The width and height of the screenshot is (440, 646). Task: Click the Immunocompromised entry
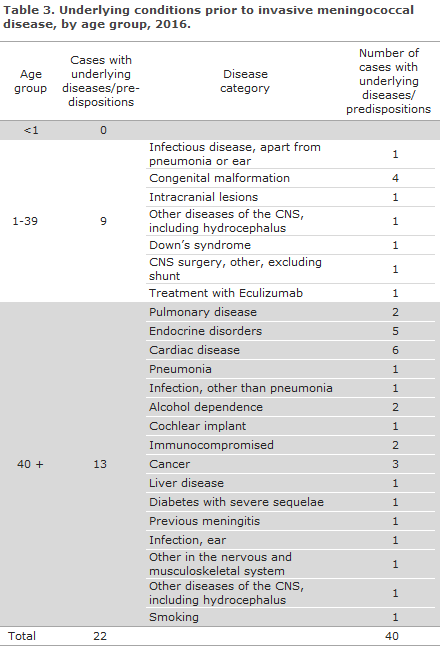click(x=211, y=445)
